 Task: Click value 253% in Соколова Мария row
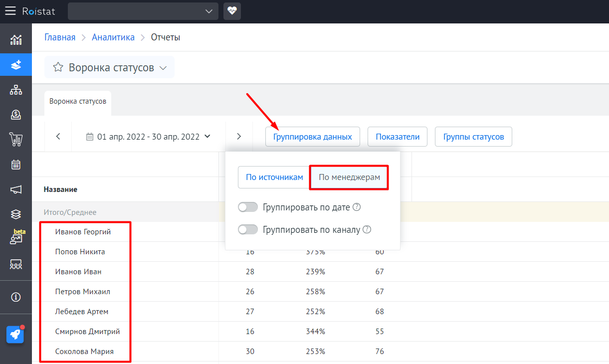[x=316, y=352]
